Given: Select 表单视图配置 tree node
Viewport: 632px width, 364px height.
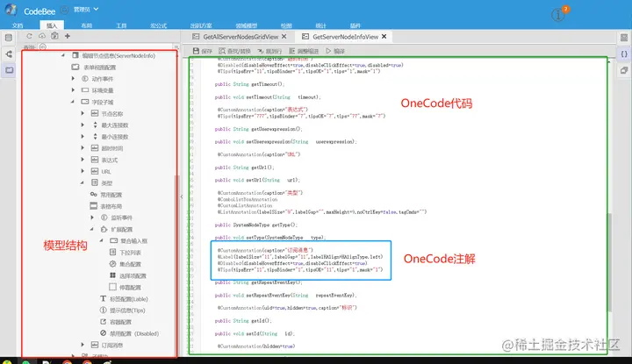Looking at the screenshot, I should coord(94,68).
